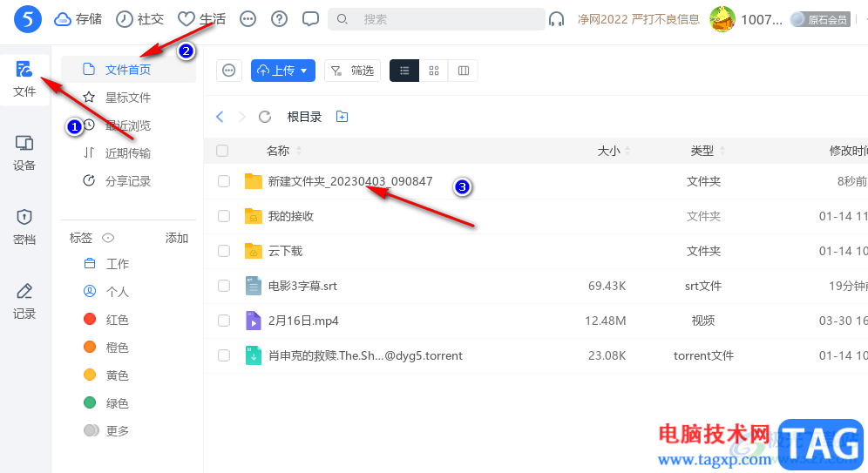Check 云下载 row checkbox
Viewport: 868px width, 473px height.
(224, 251)
